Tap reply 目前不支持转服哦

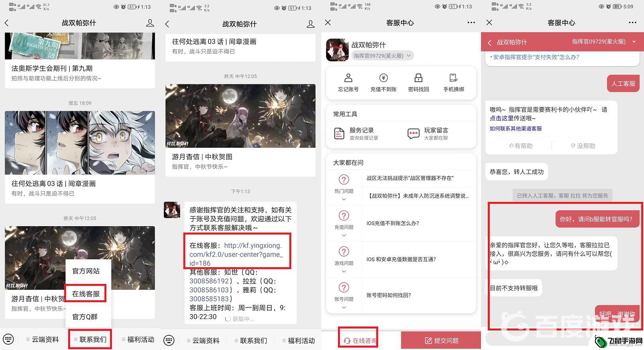click(514, 288)
